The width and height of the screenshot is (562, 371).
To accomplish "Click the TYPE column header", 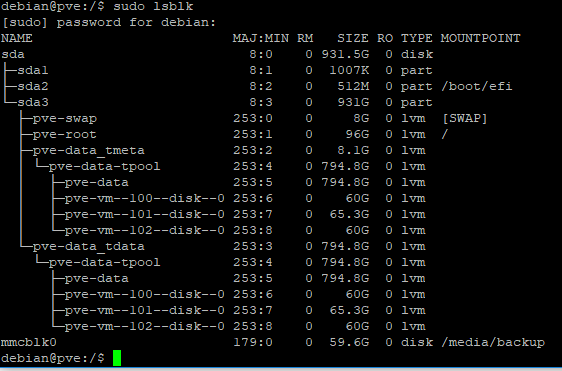I will (416, 38).
